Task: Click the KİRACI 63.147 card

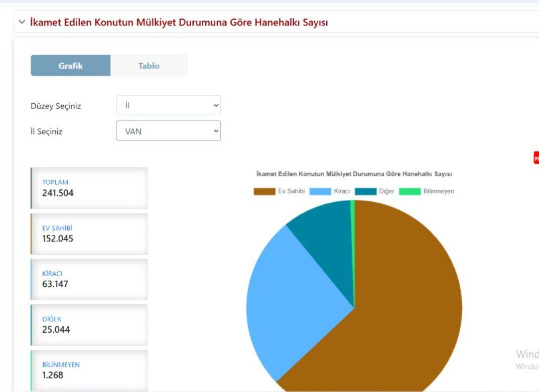Action: pos(89,279)
